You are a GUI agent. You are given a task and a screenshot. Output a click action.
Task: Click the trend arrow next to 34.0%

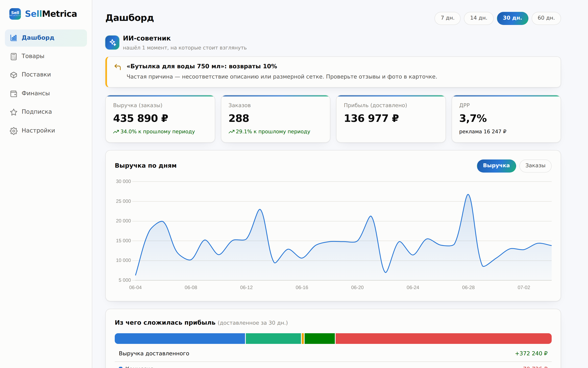coord(116,132)
